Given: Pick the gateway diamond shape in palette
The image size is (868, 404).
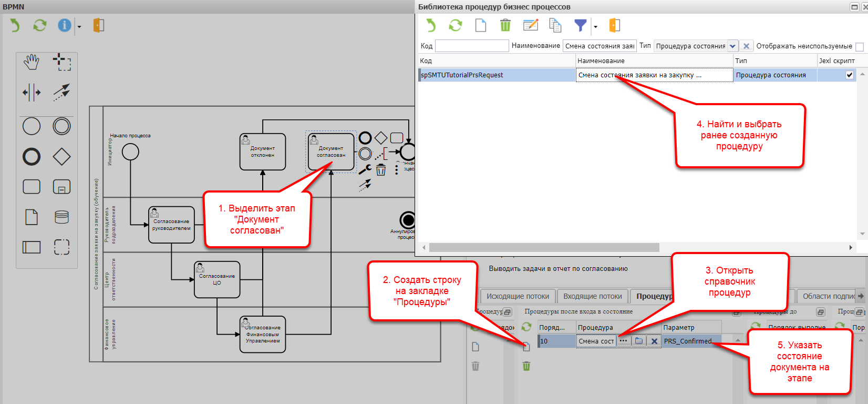Looking at the screenshot, I should (x=61, y=157).
